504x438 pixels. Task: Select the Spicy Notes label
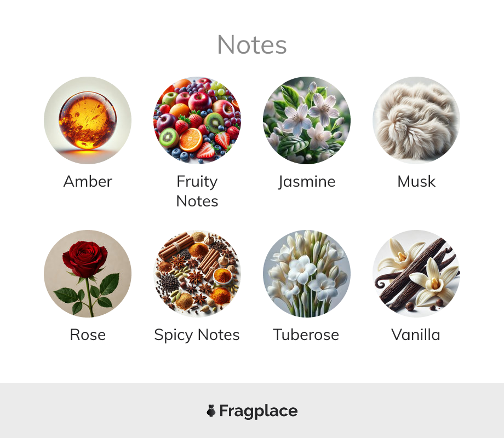(x=197, y=336)
